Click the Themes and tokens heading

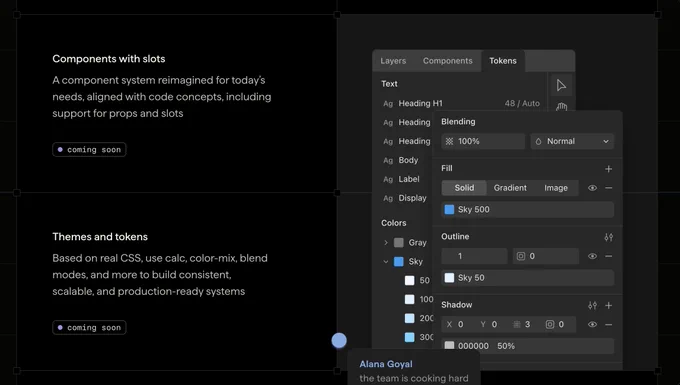coord(100,237)
